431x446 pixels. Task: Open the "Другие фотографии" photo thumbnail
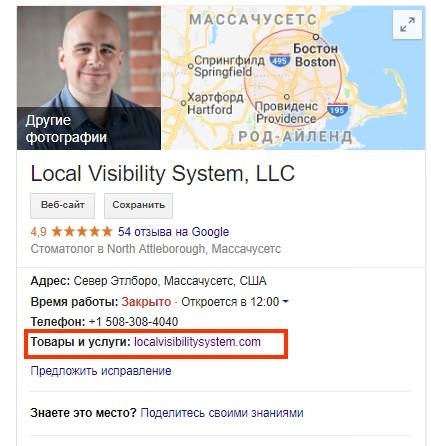pyautogui.click(x=89, y=78)
